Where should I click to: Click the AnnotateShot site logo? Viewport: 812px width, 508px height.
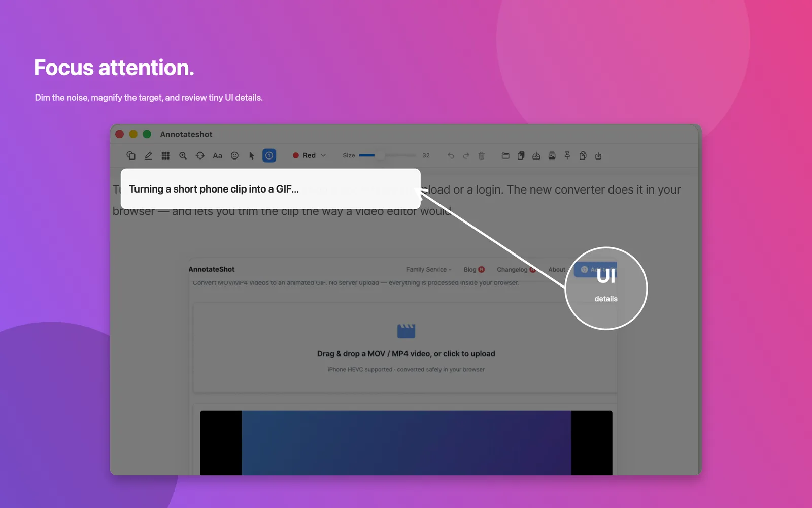(x=212, y=269)
